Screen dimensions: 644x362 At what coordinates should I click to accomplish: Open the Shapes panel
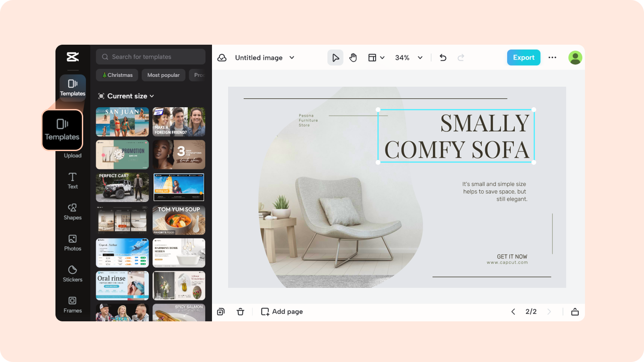click(x=72, y=212)
